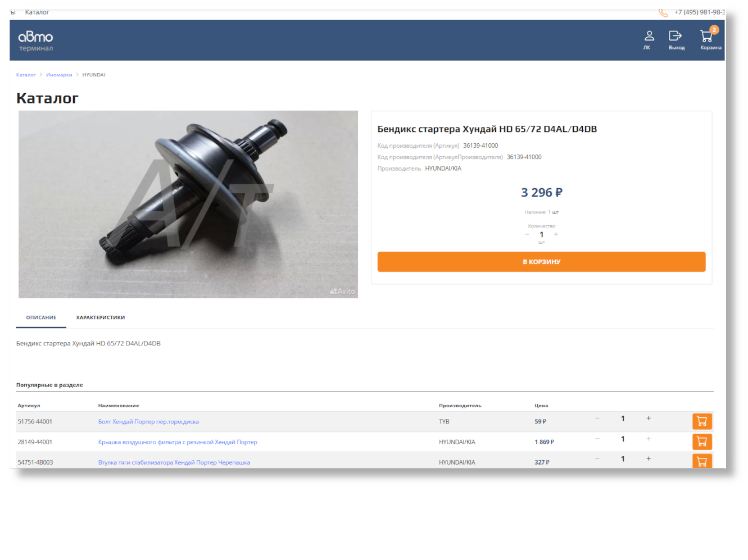This screenshot has width=748, height=560.
Task: Decrease quantity for article 54751-4B003
Action: coord(597,459)
